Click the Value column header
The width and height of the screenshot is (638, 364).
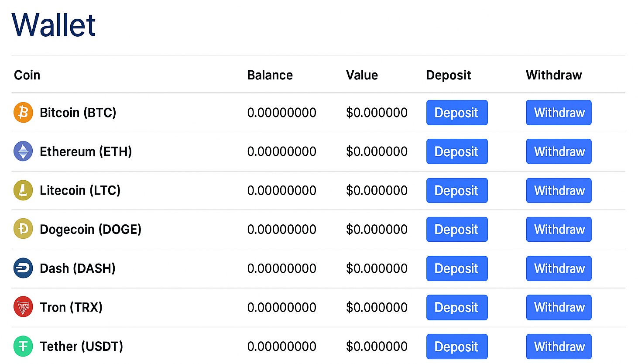click(x=362, y=75)
